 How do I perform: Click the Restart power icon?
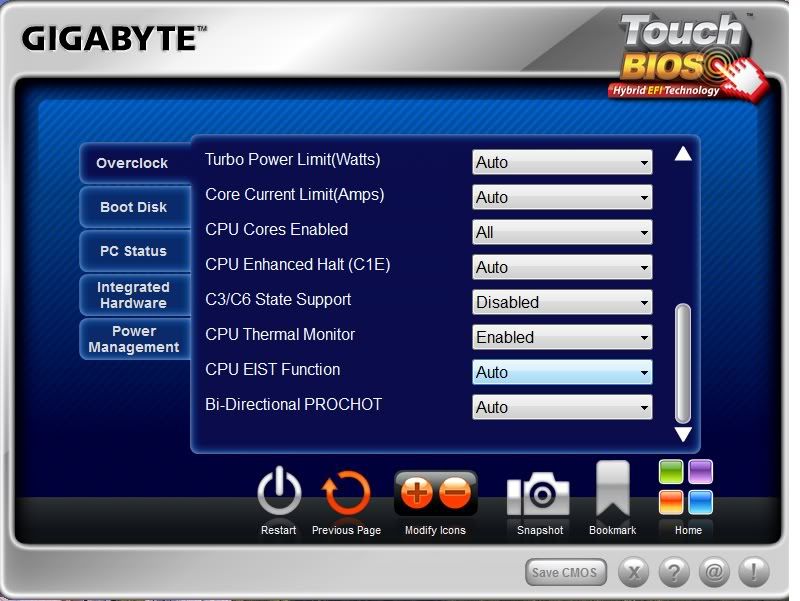click(x=279, y=493)
